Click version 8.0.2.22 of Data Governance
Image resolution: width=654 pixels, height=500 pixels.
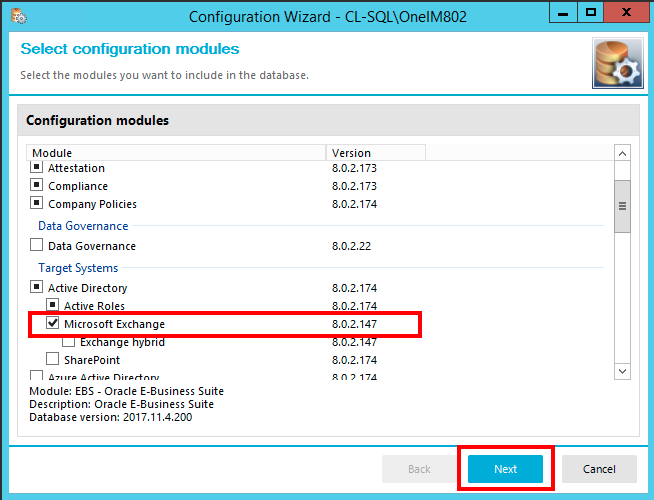tap(351, 246)
